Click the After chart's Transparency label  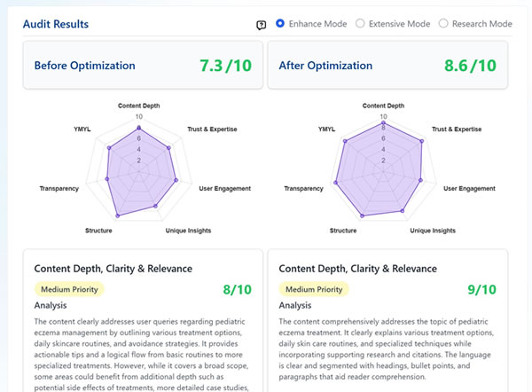303,188
